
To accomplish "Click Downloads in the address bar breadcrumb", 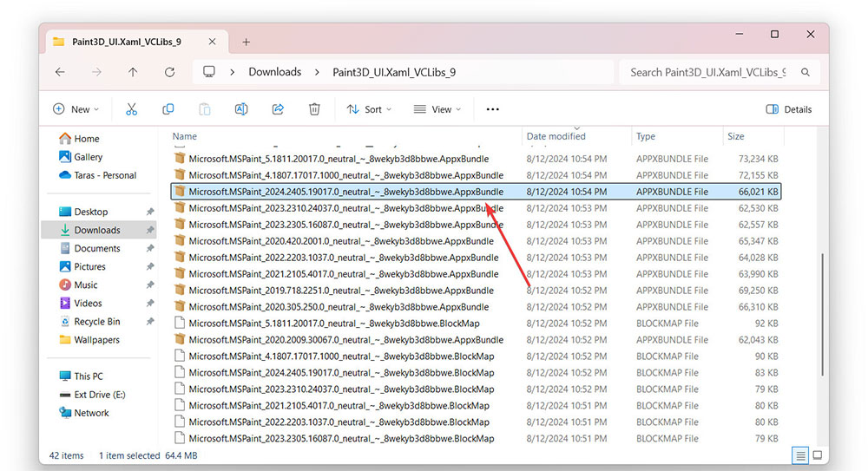I will click(x=274, y=72).
